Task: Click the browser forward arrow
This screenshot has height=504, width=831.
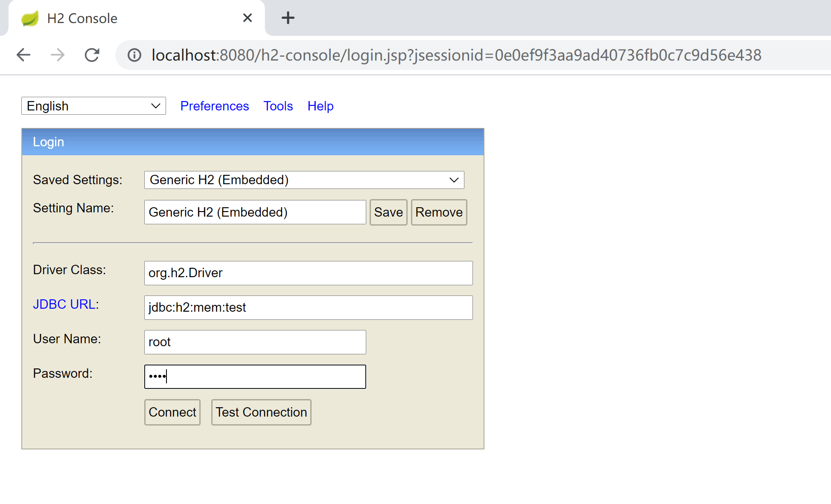Action: coord(58,55)
